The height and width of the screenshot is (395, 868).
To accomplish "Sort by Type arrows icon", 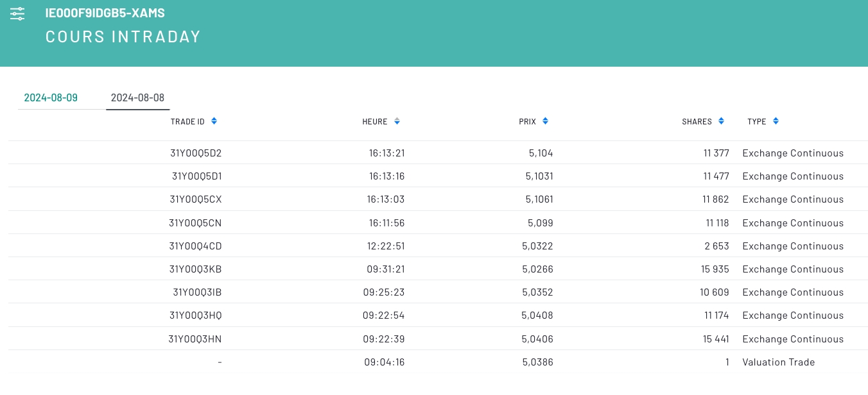I will pyautogui.click(x=776, y=121).
